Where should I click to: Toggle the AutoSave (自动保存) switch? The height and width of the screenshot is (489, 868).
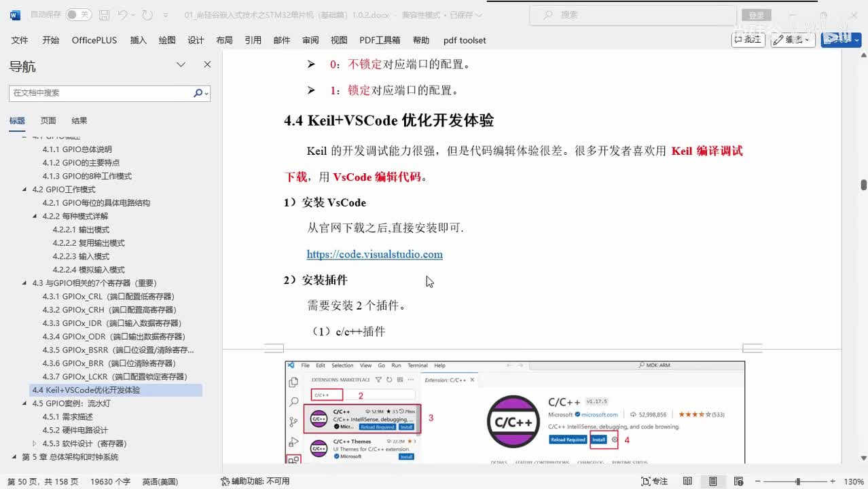click(x=79, y=14)
